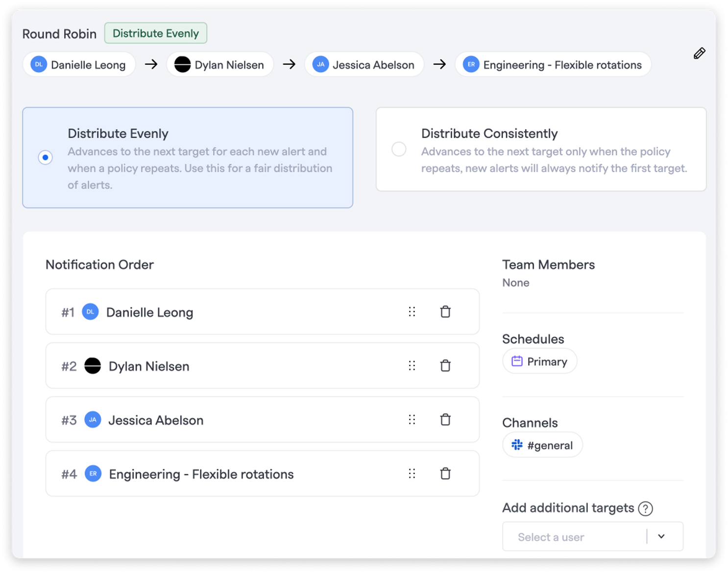Click Engineering - Flexible rotations top chip
The width and height of the screenshot is (728, 573).
tap(553, 65)
